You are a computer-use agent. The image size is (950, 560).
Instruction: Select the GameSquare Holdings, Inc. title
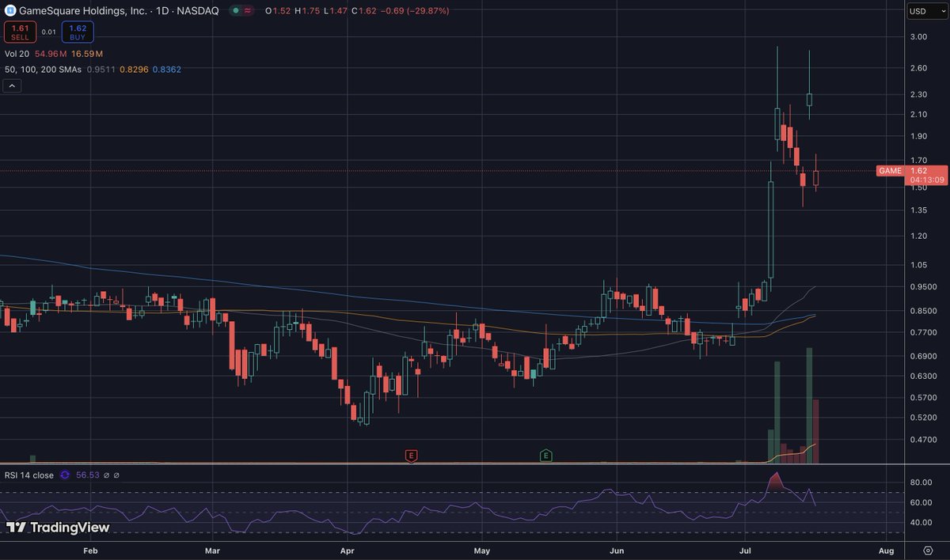[82, 11]
